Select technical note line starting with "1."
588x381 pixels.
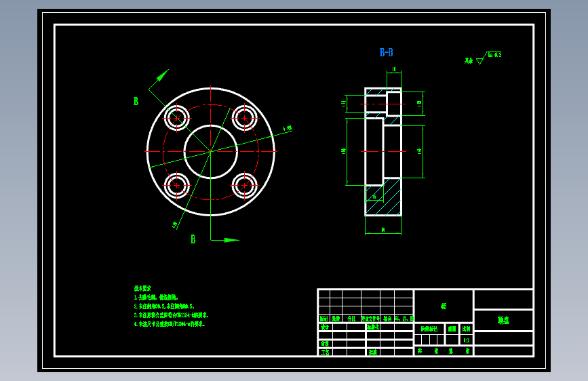click(x=156, y=298)
